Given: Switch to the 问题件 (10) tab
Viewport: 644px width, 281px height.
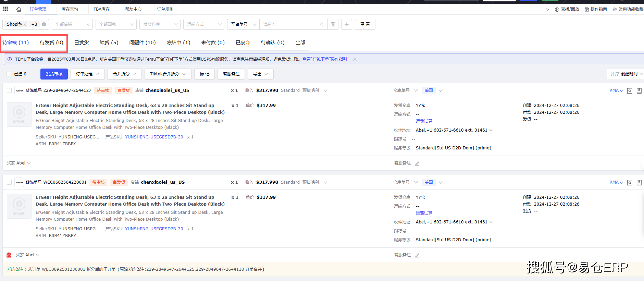Looking at the screenshot, I should (x=142, y=42).
